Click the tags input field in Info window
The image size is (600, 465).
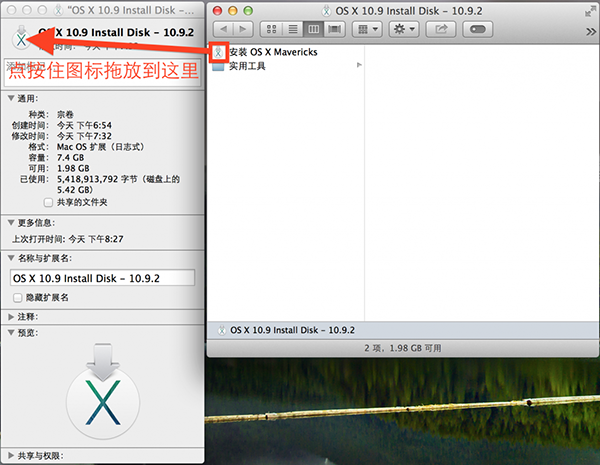tap(103, 73)
